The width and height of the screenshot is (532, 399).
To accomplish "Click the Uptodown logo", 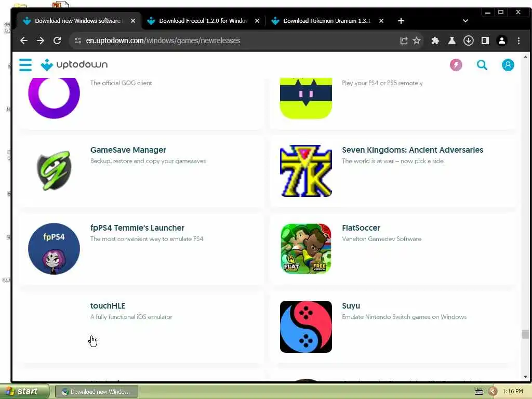I will [74, 64].
